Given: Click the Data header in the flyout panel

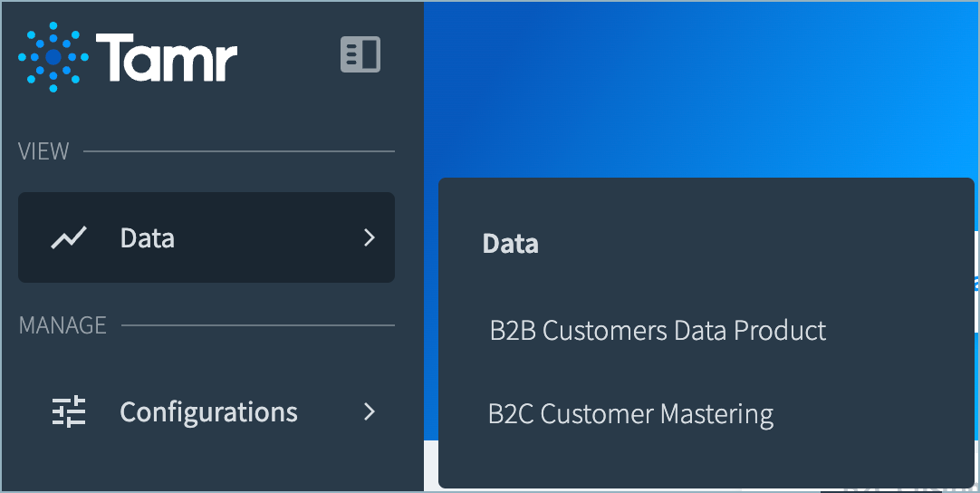Looking at the screenshot, I should [510, 244].
